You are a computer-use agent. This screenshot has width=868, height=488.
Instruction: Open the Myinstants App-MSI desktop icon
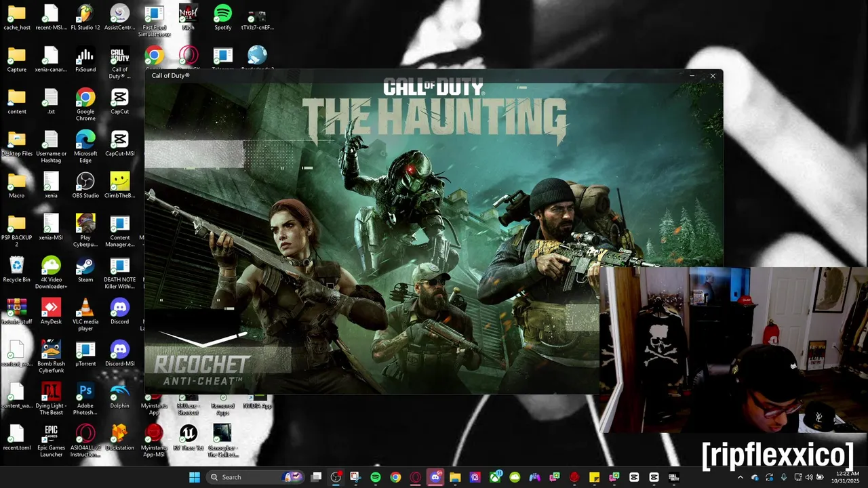point(154,442)
